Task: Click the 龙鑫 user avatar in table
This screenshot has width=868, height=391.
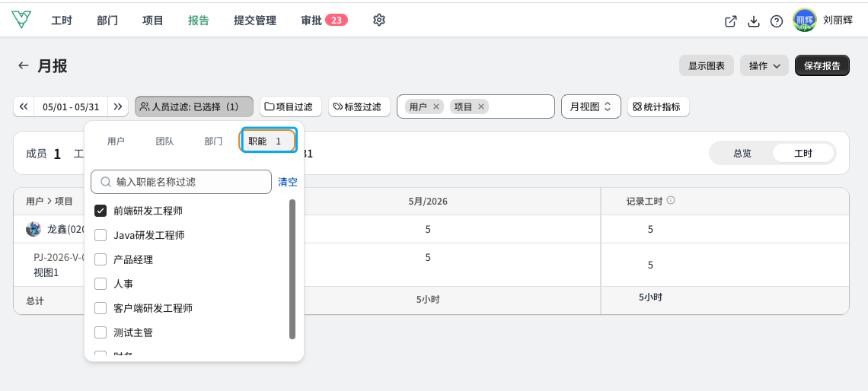Action: point(34,229)
